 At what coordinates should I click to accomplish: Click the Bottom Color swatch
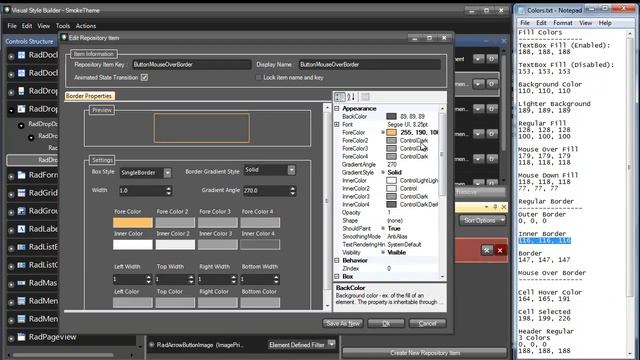pyautogui.click(x=260, y=302)
